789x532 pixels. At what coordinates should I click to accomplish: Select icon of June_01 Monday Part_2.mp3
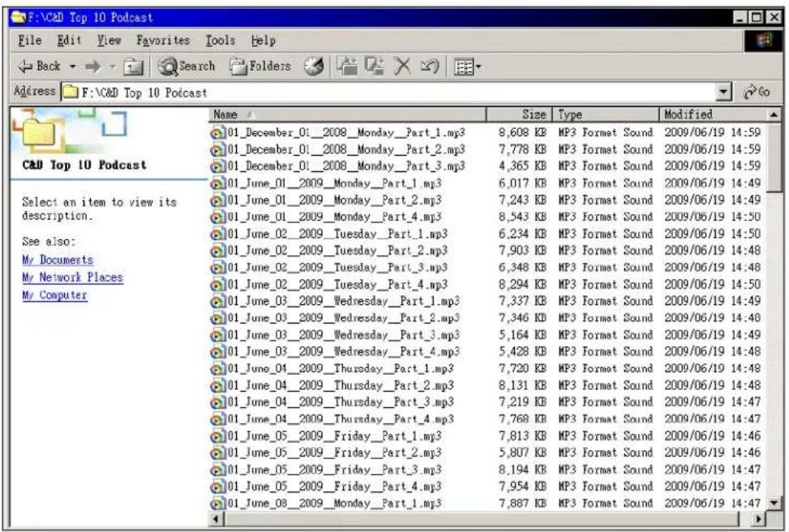point(218,201)
